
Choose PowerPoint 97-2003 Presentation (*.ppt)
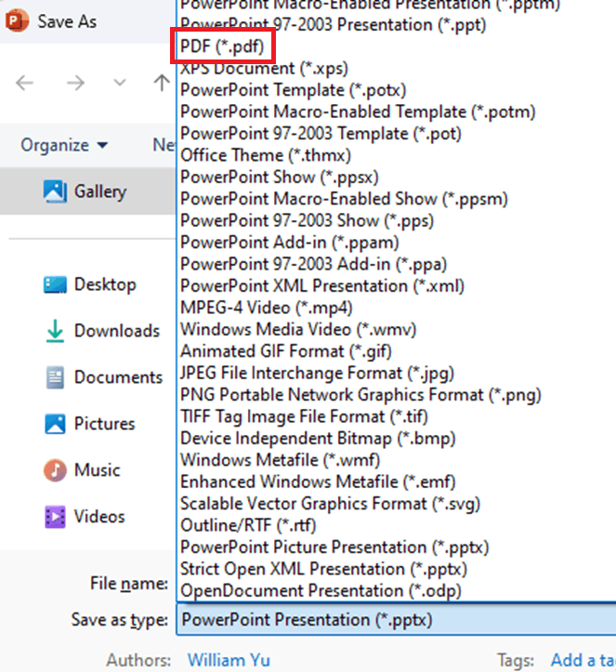tap(333, 24)
